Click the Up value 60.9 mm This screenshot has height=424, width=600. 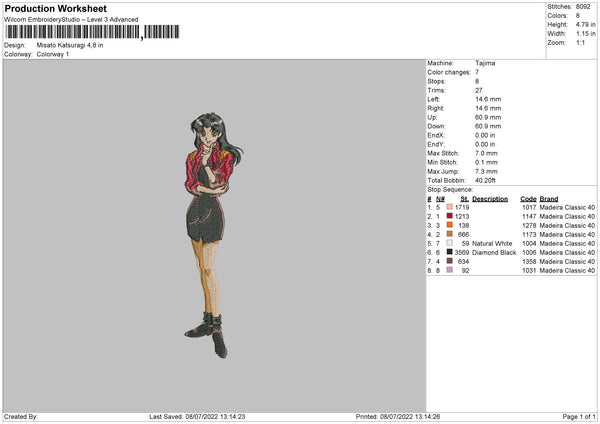click(x=488, y=117)
